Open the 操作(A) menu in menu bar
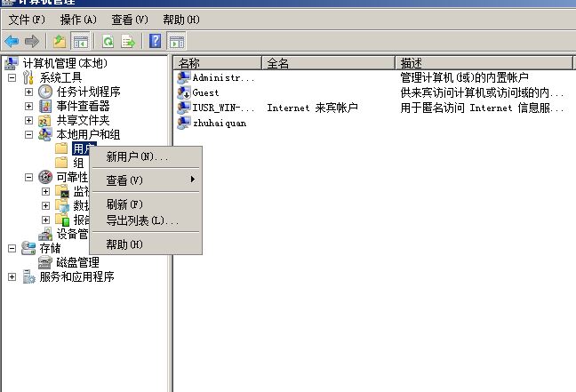 79,19
